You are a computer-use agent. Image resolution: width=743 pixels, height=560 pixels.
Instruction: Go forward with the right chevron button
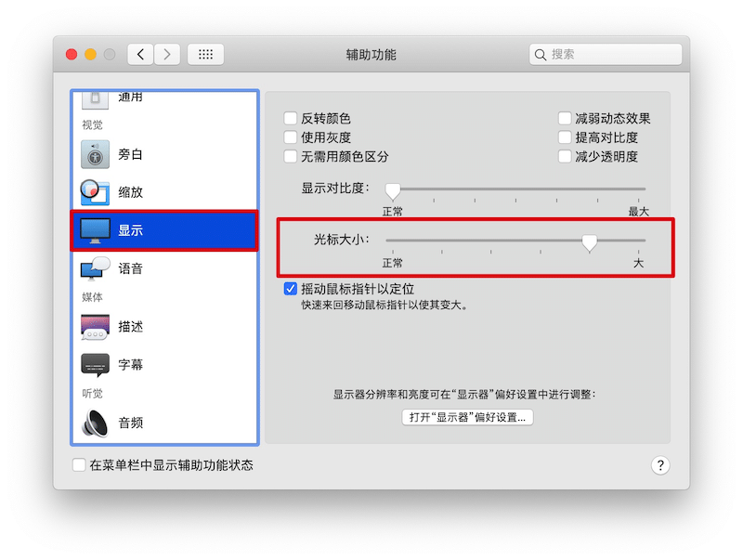pyautogui.click(x=167, y=55)
